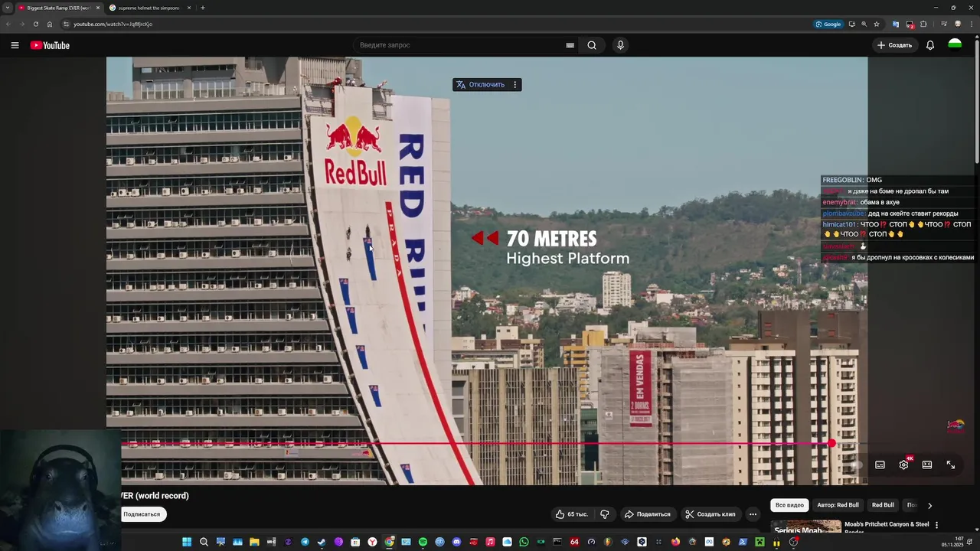Click the Red Bull watermark on video
Viewport: 980px width, 551px height.
coord(955,425)
